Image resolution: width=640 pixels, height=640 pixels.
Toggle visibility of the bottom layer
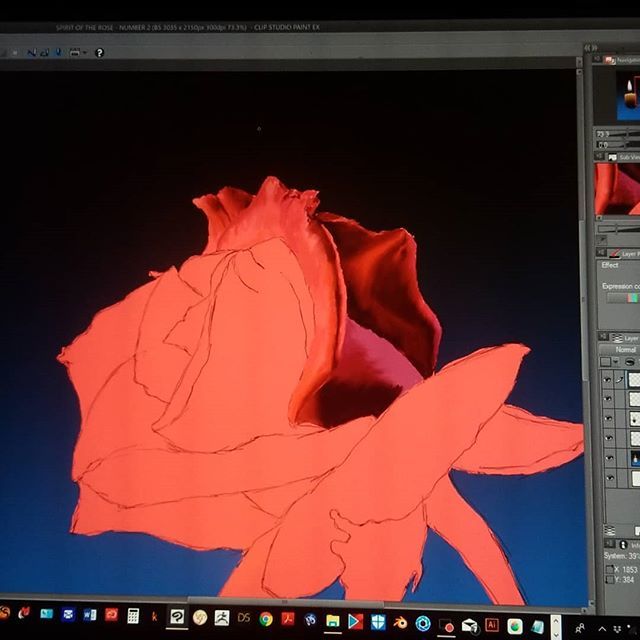(611, 478)
